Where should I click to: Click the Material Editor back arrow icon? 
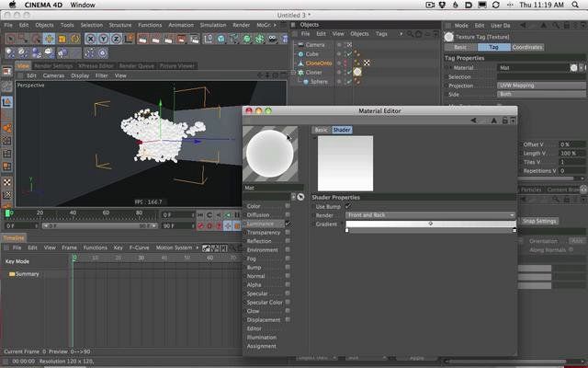474,121
